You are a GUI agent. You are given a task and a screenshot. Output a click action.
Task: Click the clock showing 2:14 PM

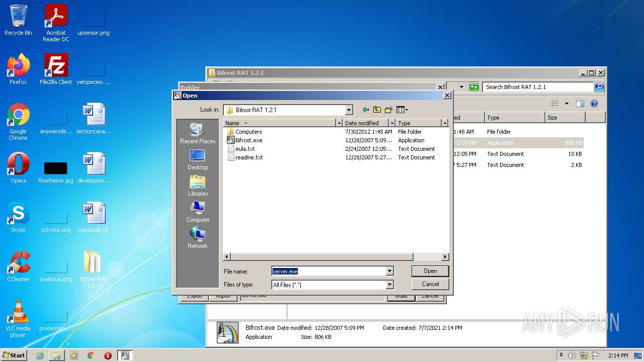pyautogui.click(x=618, y=355)
